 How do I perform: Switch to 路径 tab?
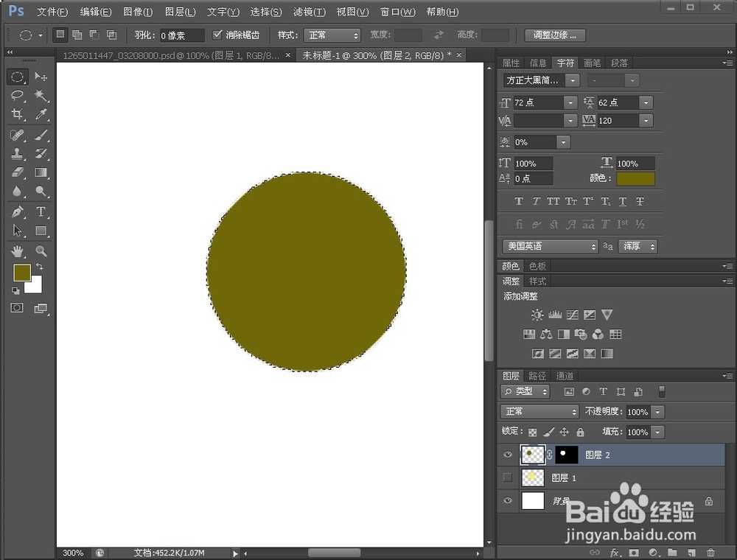tap(537, 375)
